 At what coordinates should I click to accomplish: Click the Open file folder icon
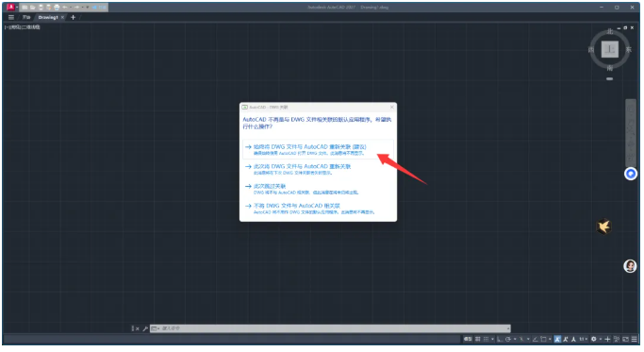(x=32, y=7)
